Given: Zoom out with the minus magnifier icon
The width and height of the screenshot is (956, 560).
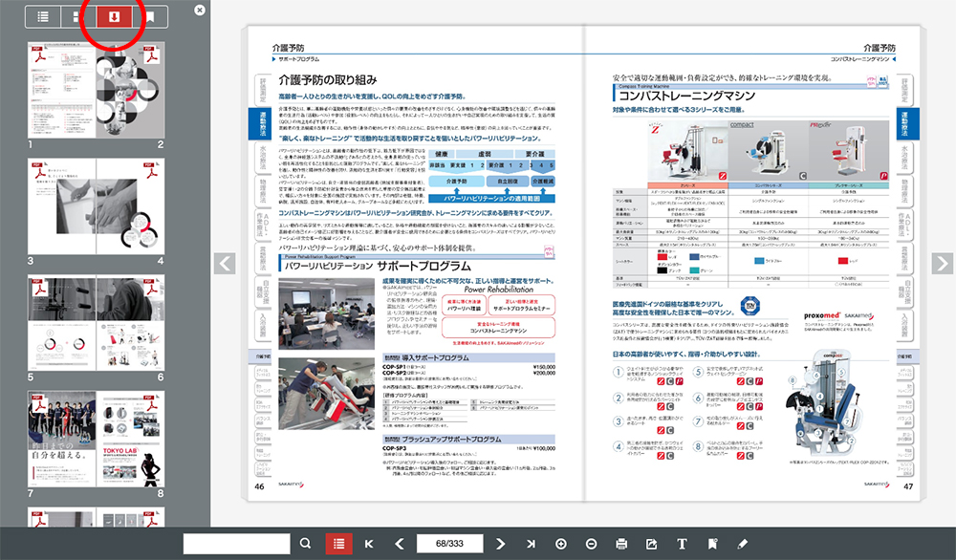Looking at the screenshot, I should pyautogui.click(x=591, y=544).
